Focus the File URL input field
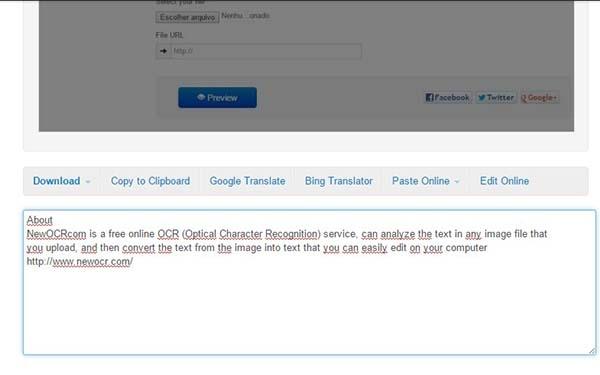600x375 pixels. coord(266,51)
